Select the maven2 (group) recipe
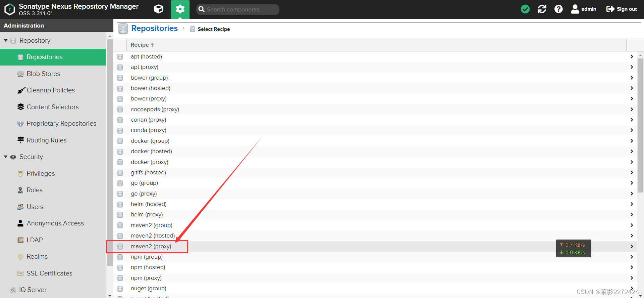 click(x=375, y=225)
